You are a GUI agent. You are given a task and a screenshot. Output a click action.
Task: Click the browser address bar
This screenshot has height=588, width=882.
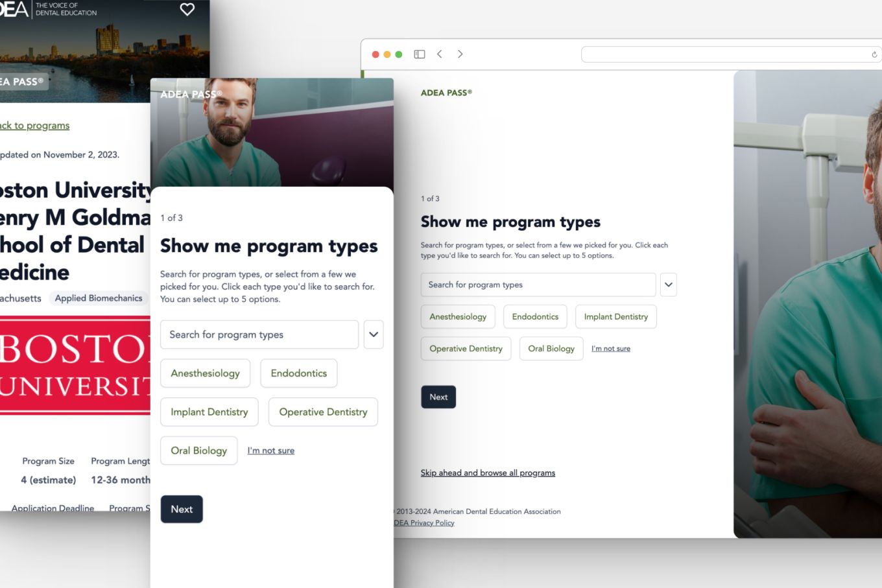[x=732, y=54]
